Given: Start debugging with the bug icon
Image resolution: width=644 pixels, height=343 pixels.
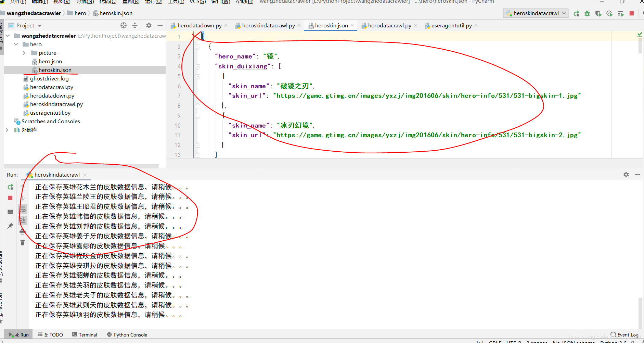Looking at the screenshot, I should point(587,13).
